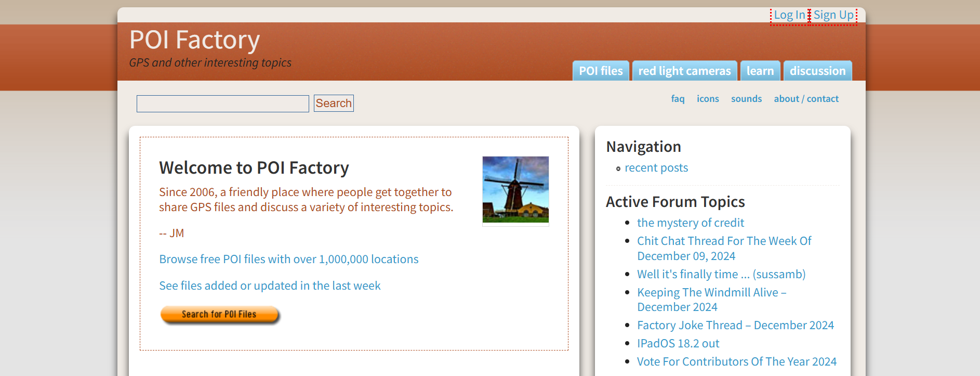
Task: Open the faq menu link
Action: (x=678, y=99)
